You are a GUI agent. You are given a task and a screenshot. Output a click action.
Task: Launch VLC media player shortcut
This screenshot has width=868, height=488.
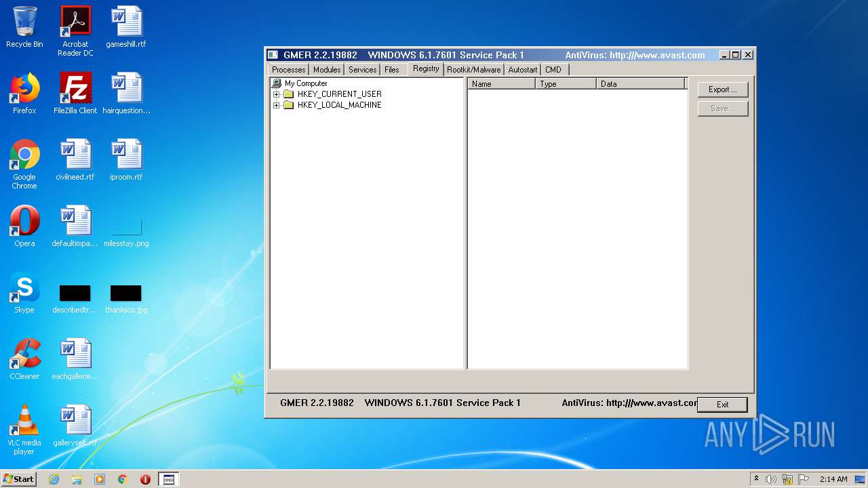(24, 430)
